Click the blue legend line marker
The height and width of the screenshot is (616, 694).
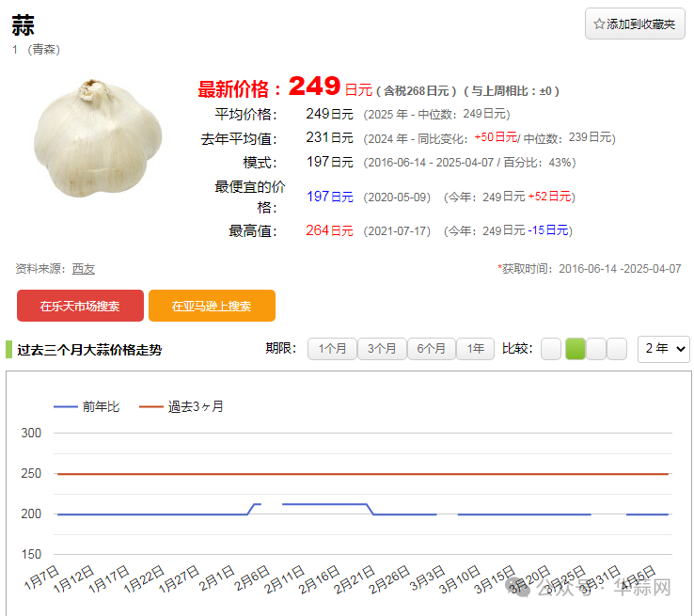tap(66, 406)
